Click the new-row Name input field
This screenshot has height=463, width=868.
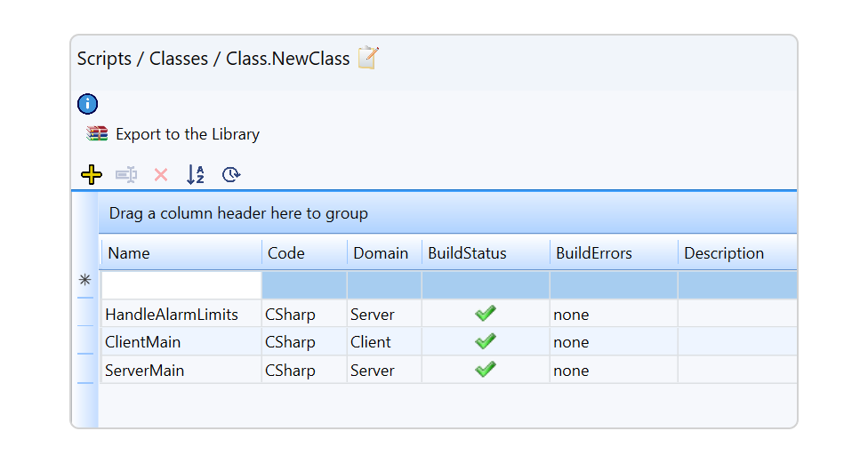(x=181, y=285)
